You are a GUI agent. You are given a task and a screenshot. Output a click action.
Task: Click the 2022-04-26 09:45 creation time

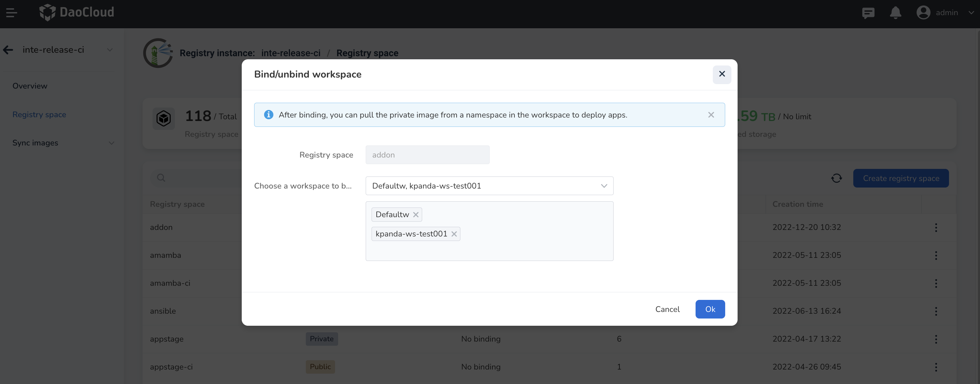pyautogui.click(x=806, y=366)
